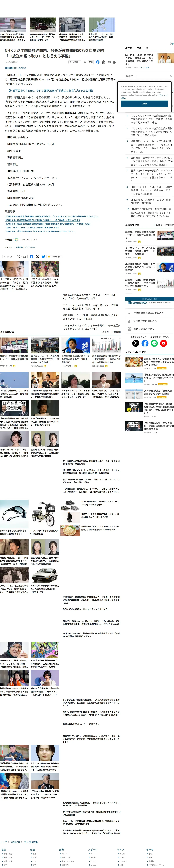Open the 日本企業再興 経営戦略 seminar thumbnail
Screen dimensions: 174x868
click(x=14, y=407)
